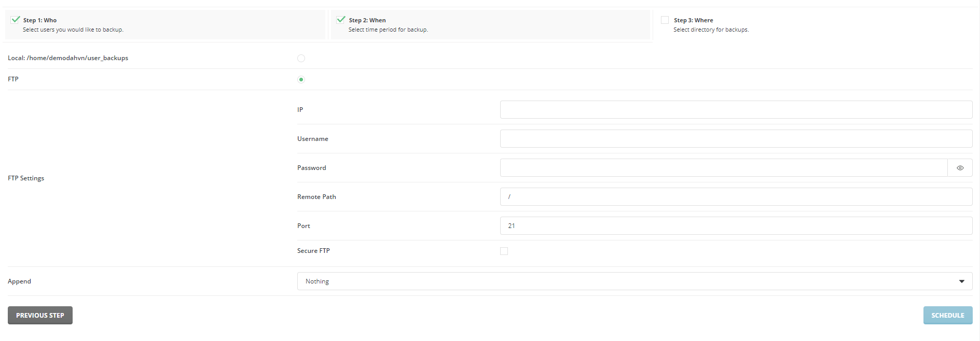Screen dimensions: 980x341
Task: Click the Schedule button
Action: (947, 315)
